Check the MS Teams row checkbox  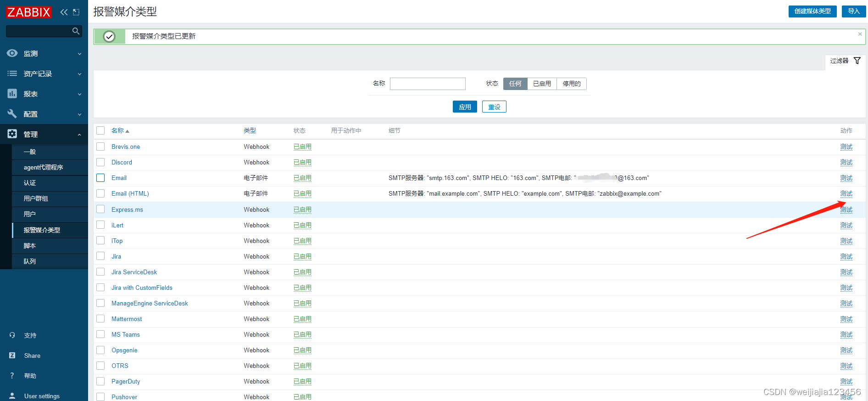tap(100, 334)
